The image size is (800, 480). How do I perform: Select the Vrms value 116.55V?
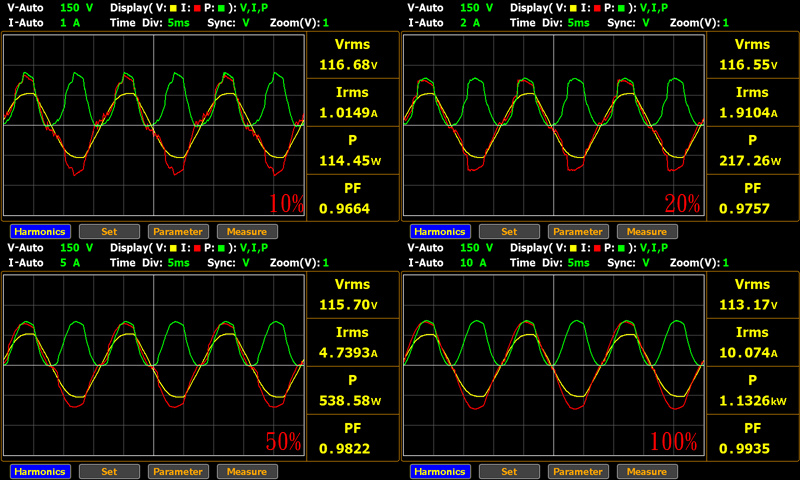[748, 65]
